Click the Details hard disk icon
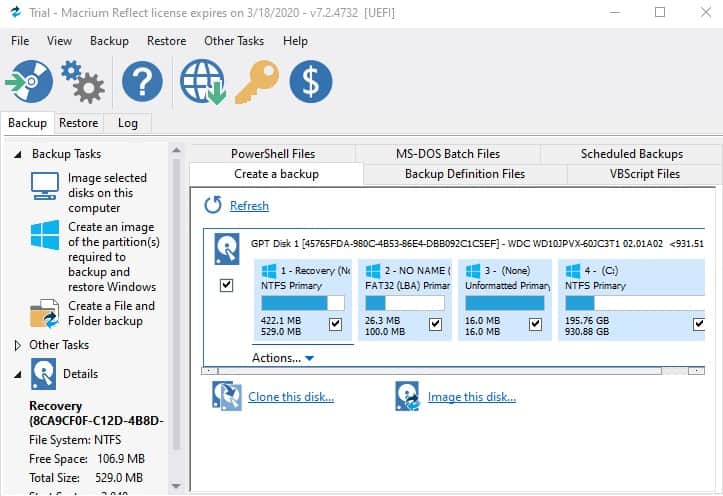Screen dimensions: 723x496 (x=43, y=373)
